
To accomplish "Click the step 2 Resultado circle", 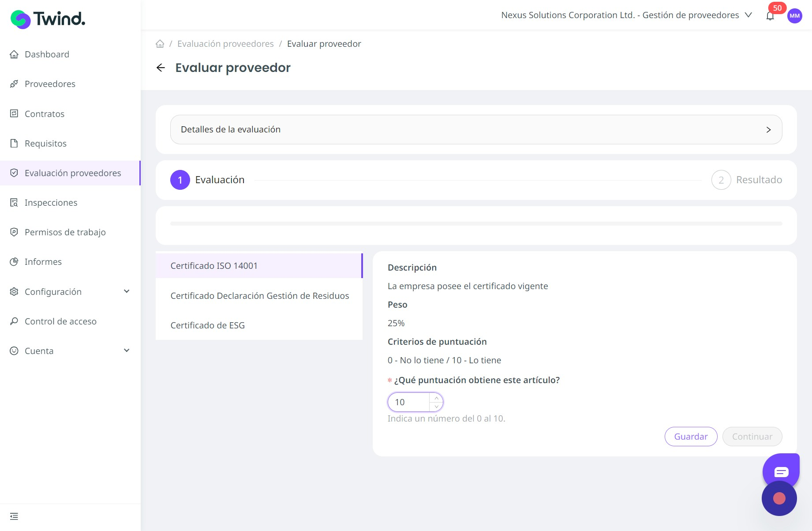I will tap(721, 180).
